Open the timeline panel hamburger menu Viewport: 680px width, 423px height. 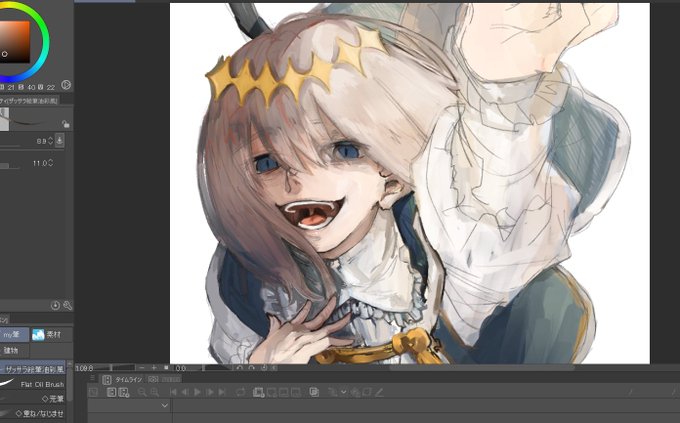92,379
